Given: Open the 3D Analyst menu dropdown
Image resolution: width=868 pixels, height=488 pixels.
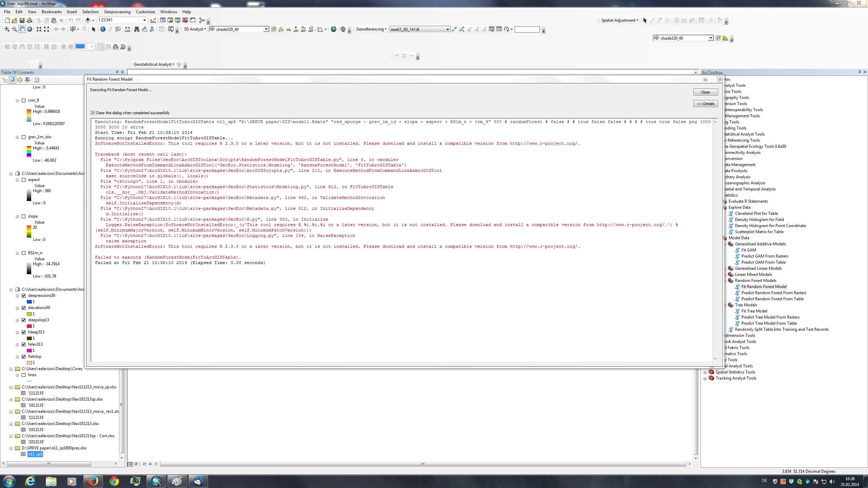Looking at the screenshot, I should tap(195, 29).
